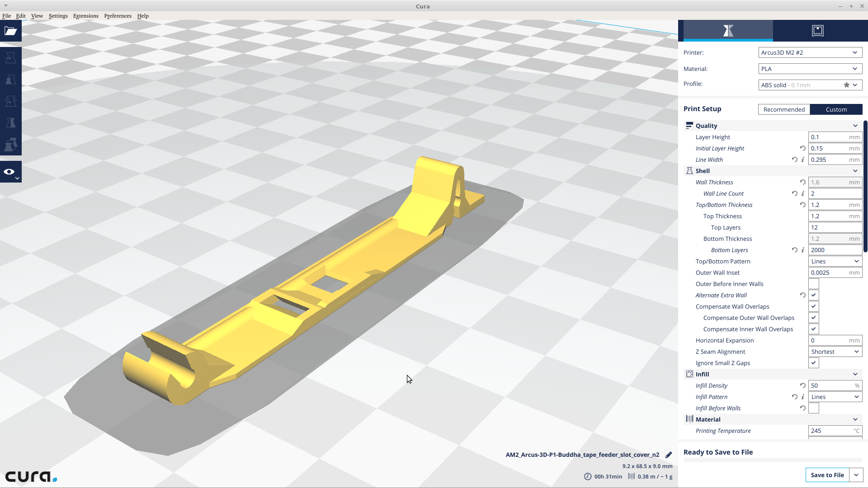
Task: Select the Rotate tool in left toolbar
Action: point(11,101)
